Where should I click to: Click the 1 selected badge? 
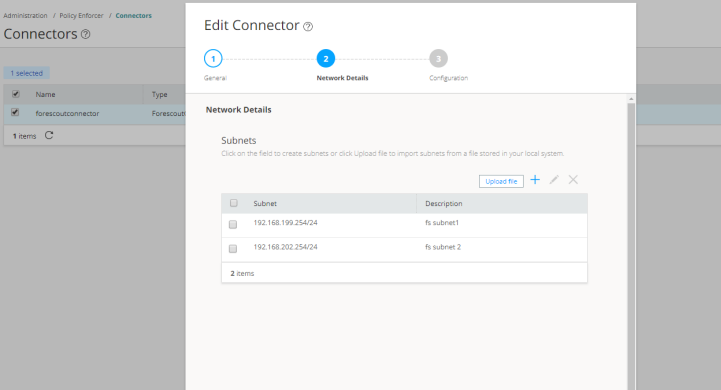27,73
